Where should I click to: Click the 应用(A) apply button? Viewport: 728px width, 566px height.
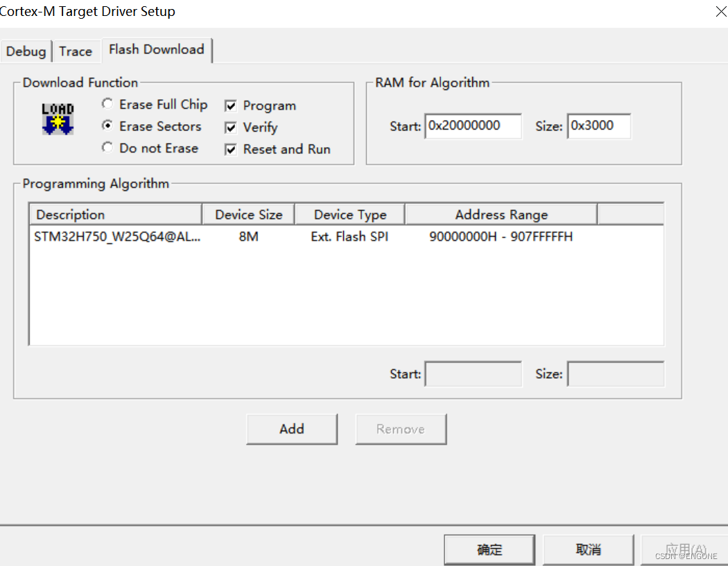tap(686, 550)
